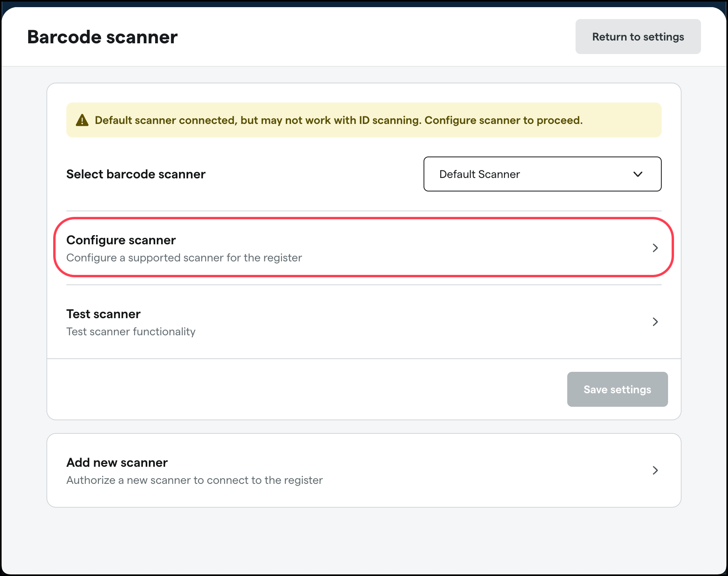Expand the Test scanner section
The height and width of the screenshot is (576, 728).
click(357, 322)
